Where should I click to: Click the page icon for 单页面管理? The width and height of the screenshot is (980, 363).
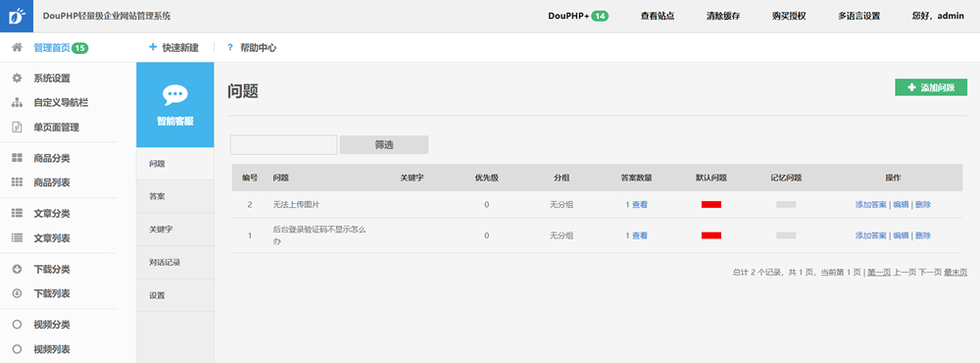18,128
